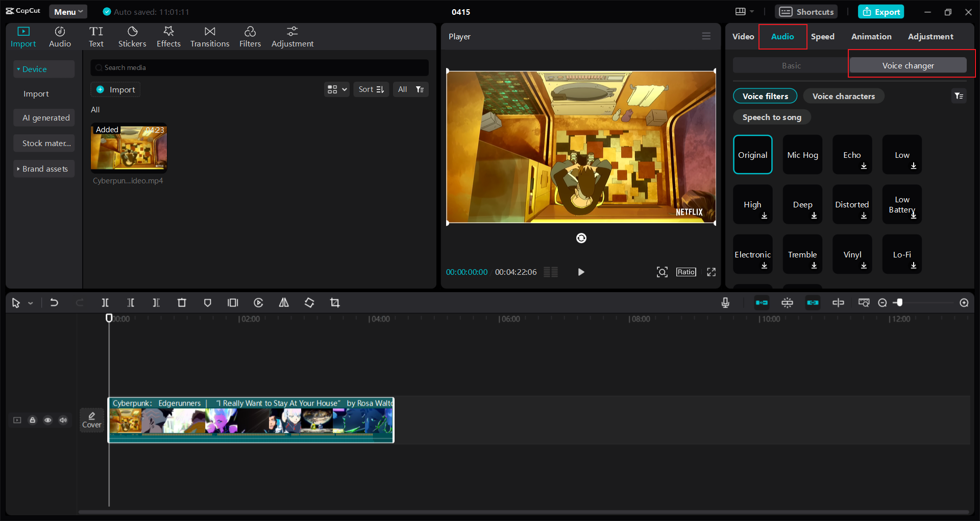Open the Effects tab
Image resolution: width=980 pixels, height=521 pixels.
[x=168, y=37]
